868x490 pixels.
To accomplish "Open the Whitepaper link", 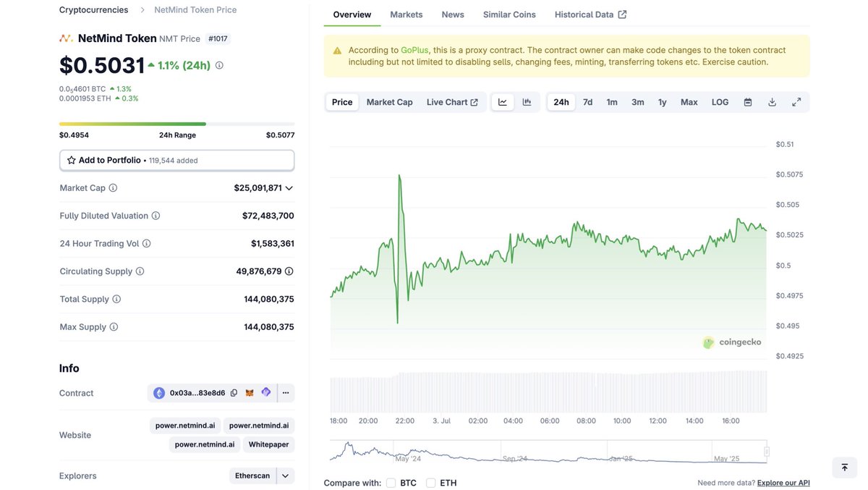I will click(268, 444).
